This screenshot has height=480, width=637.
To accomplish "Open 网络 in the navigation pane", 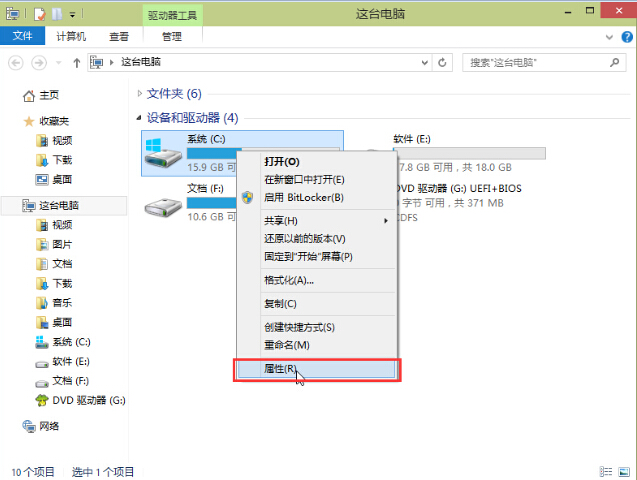I will pyautogui.click(x=48, y=426).
